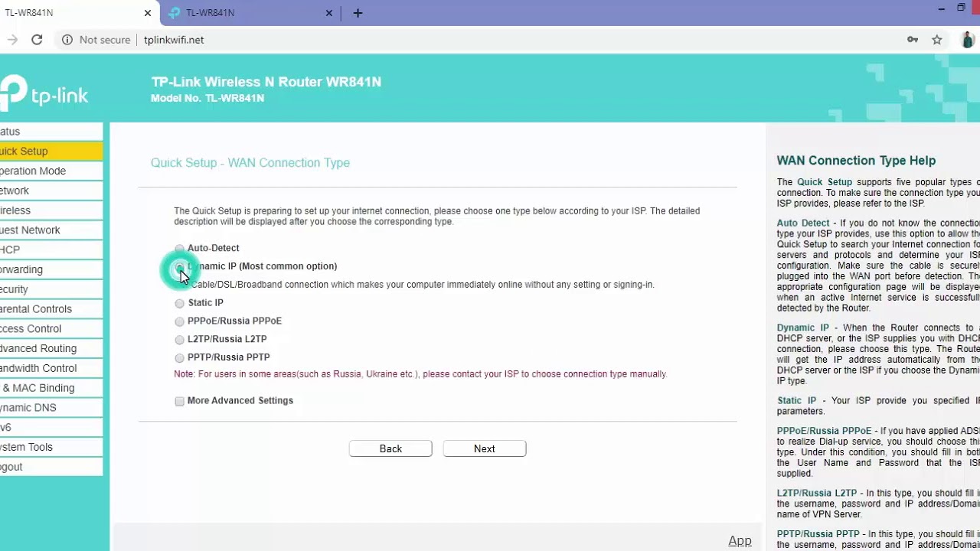Click the Back button
Image resolution: width=980 pixels, height=551 pixels.
(390, 448)
